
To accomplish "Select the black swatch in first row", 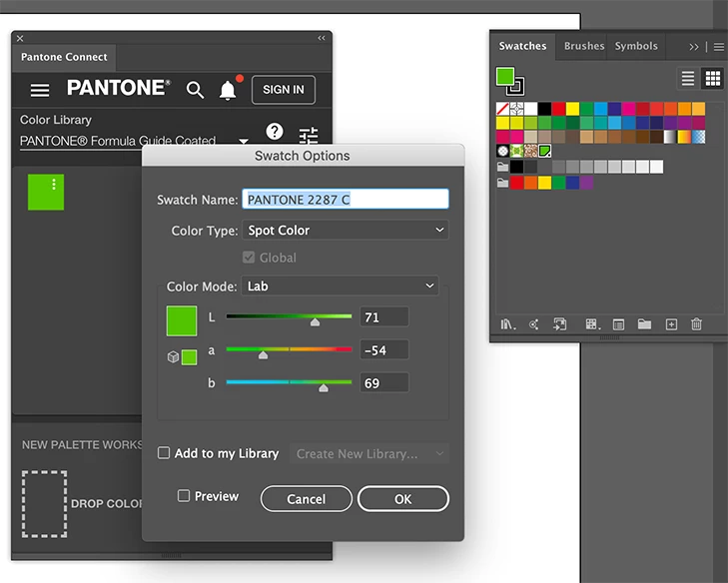I will pos(544,109).
